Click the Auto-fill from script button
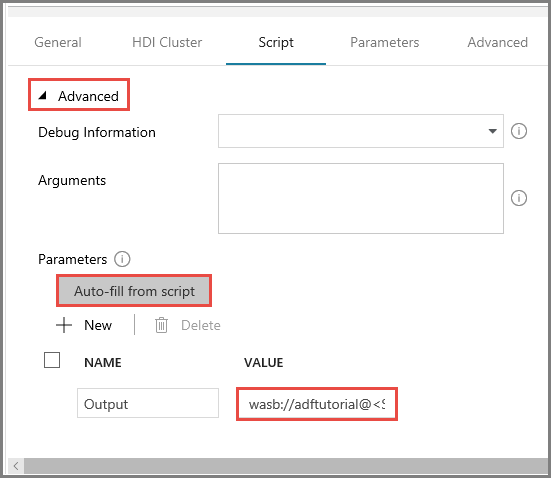Viewport: 551px width, 478px height. point(134,291)
